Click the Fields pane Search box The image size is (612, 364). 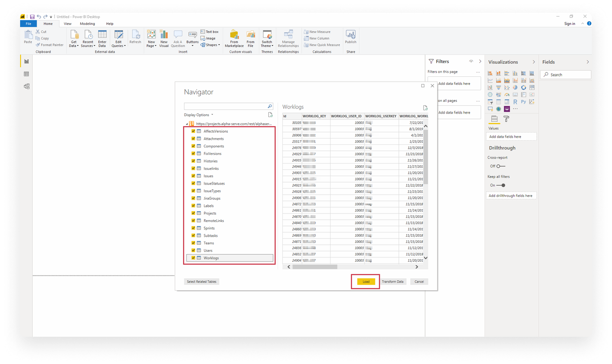pos(566,75)
